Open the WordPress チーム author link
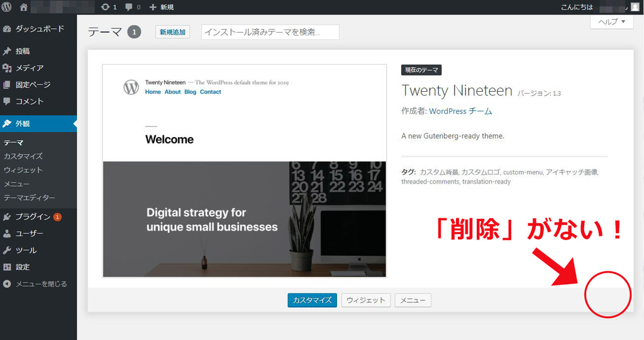 (460, 111)
